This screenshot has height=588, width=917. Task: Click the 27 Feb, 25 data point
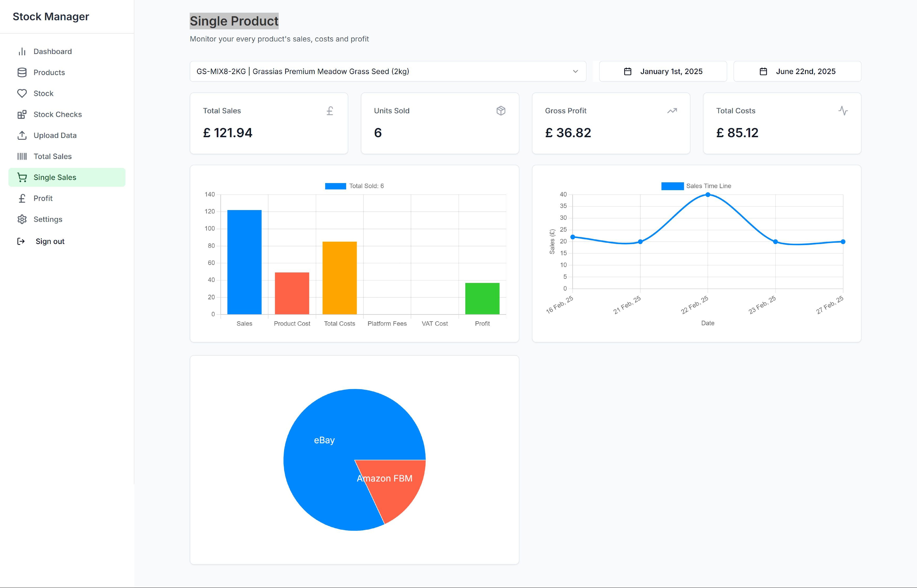[x=843, y=242]
